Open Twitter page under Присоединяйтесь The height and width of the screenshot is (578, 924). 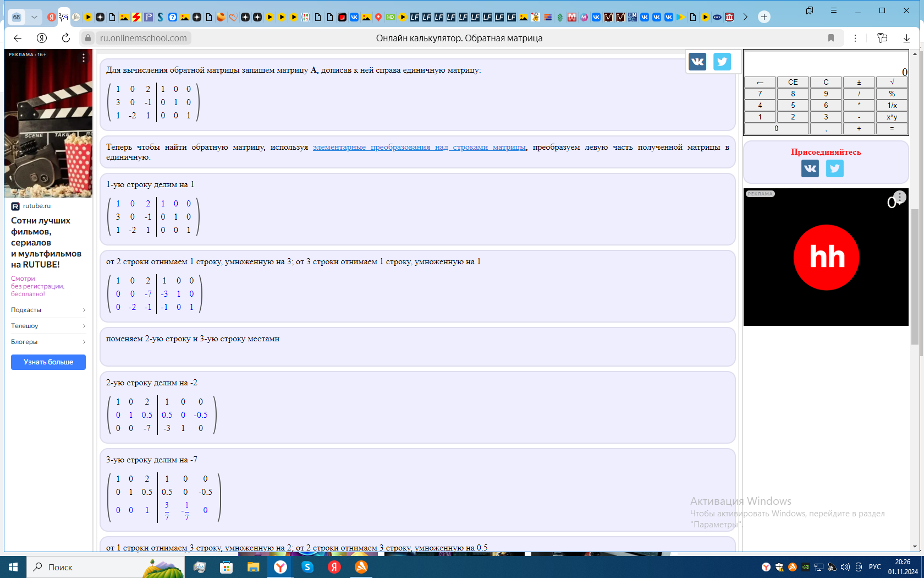click(835, 168)
